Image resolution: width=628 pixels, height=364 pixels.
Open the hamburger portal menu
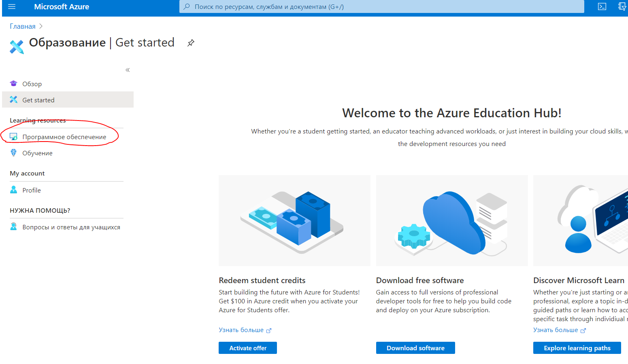(12, 6)
